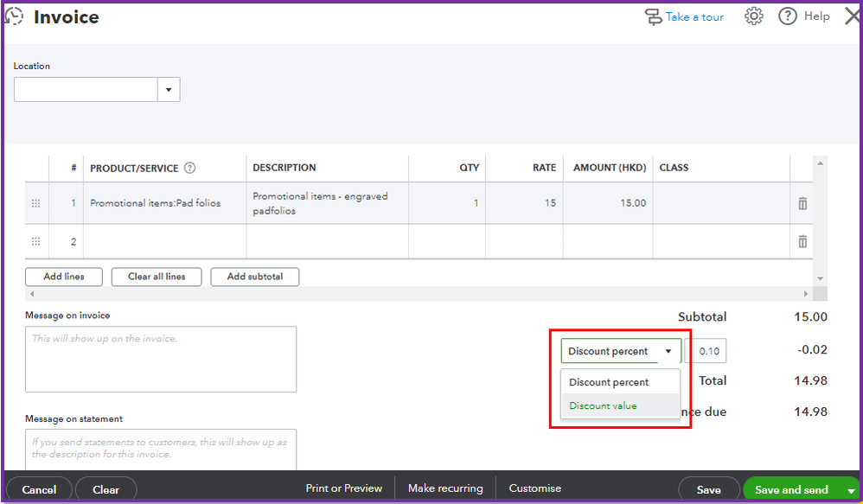The image size is (863, 504).
Task: Click the Cancel button
Action: pos(39,489)
